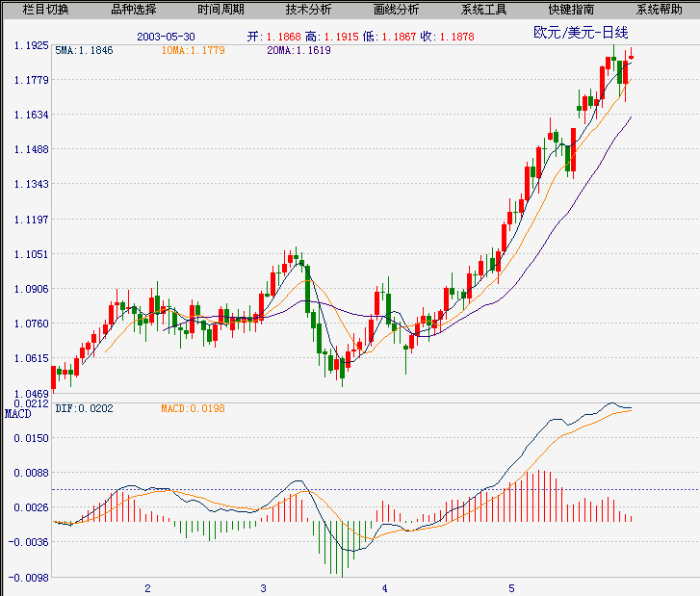Click the 10MA:1.1779 indicator label

tap(193, 50)
